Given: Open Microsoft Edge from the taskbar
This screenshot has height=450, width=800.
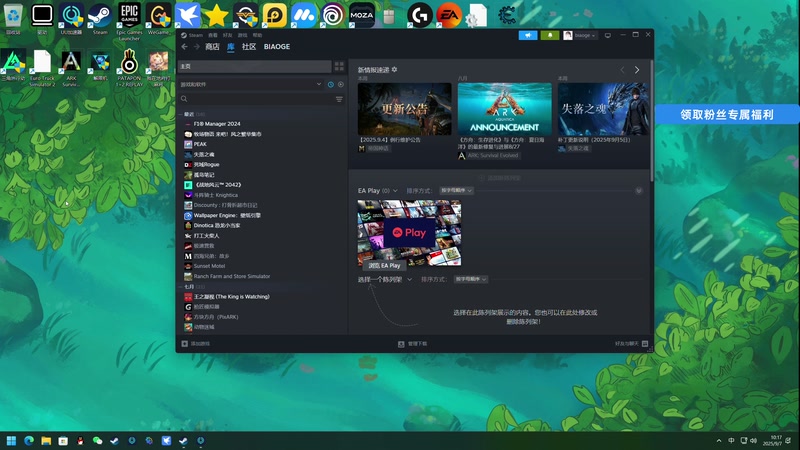Looking at the screenshot, I should (29, 441).
